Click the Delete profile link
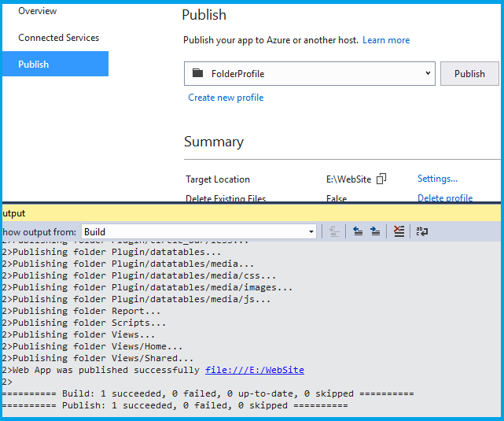 point(445,198)
